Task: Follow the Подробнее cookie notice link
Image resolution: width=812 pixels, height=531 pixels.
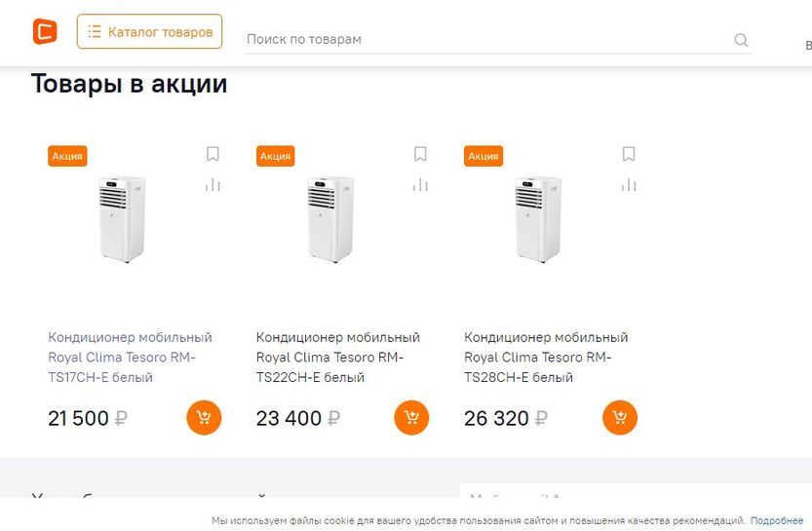Action: click(x=777, y=521)
